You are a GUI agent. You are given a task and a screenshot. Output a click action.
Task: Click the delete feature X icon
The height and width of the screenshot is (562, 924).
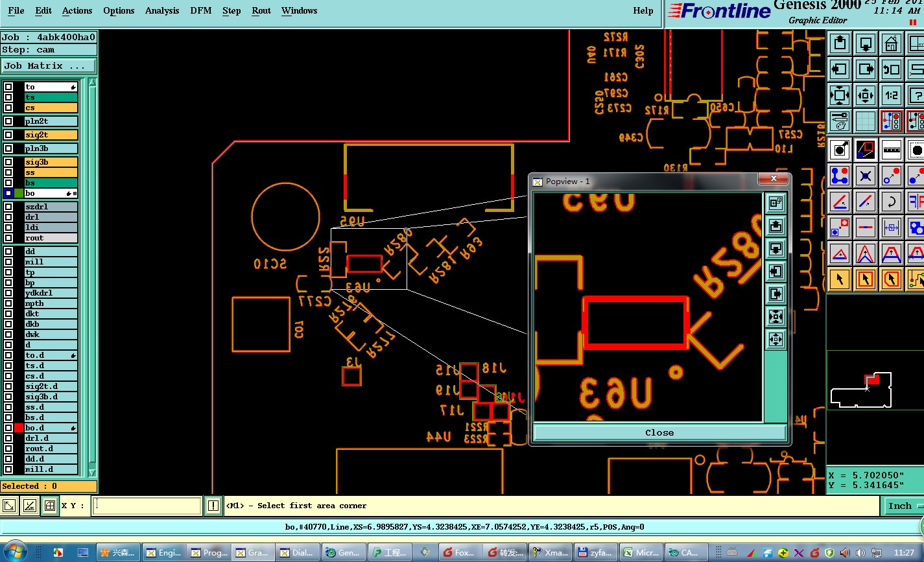pos(866,176)
